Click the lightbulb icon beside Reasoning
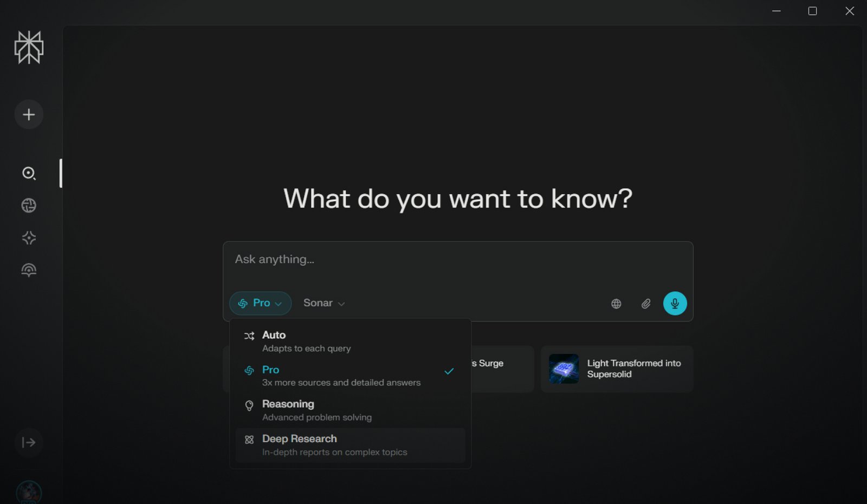 (249, 405)
